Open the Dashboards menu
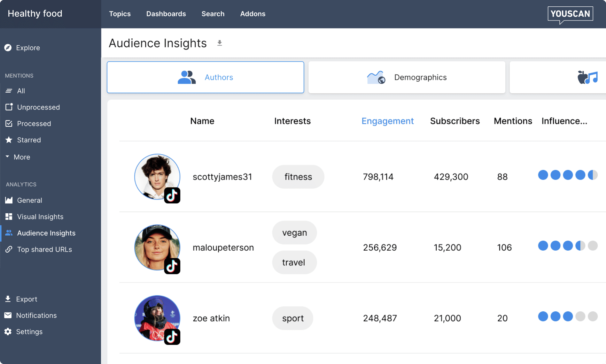The height and width of the screenshot is (364, 606). [166, 14]
